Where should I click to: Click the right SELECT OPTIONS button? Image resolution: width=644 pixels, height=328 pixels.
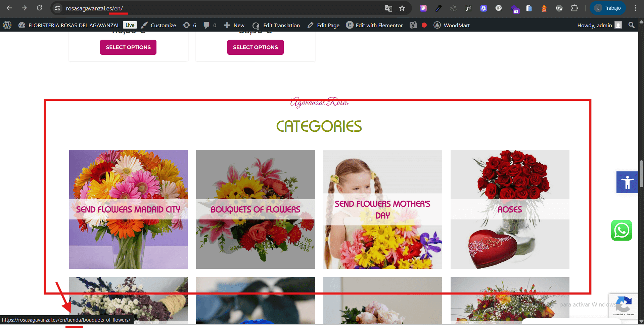tap(256, 47)
